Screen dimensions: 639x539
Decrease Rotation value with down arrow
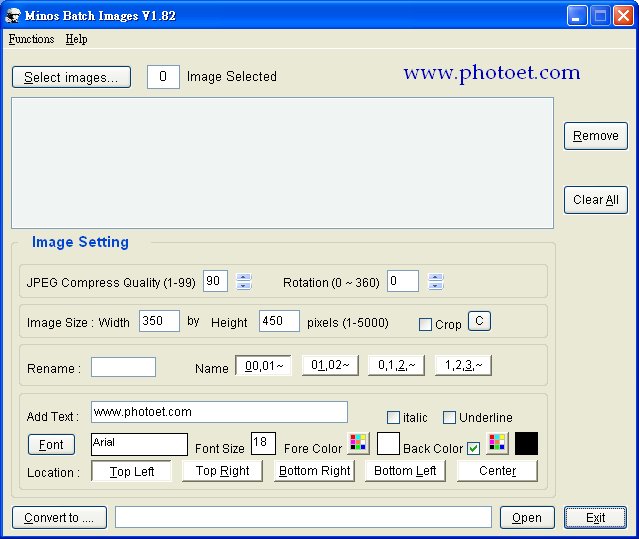[435, 285]
